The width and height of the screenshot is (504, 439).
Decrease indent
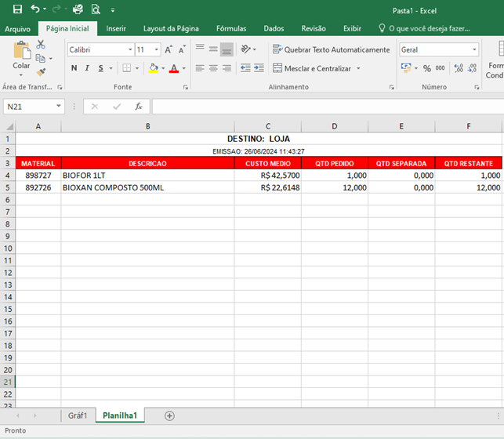tap(245, 68)
